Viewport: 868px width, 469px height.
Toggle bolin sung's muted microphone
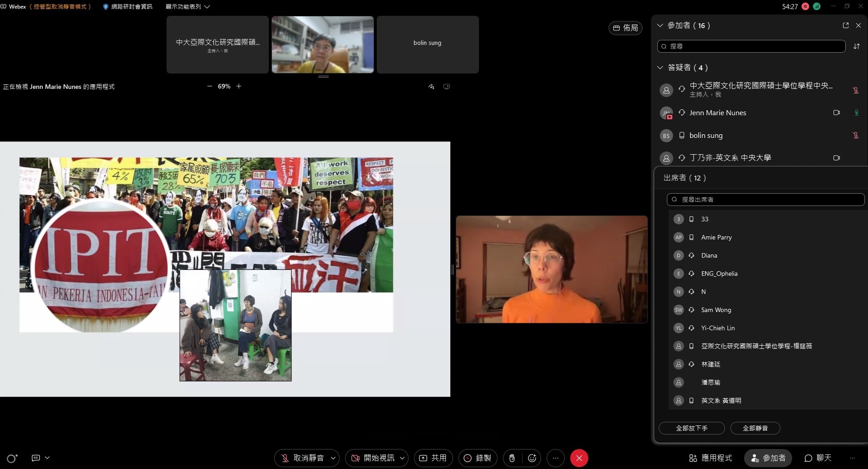(855, 135)
